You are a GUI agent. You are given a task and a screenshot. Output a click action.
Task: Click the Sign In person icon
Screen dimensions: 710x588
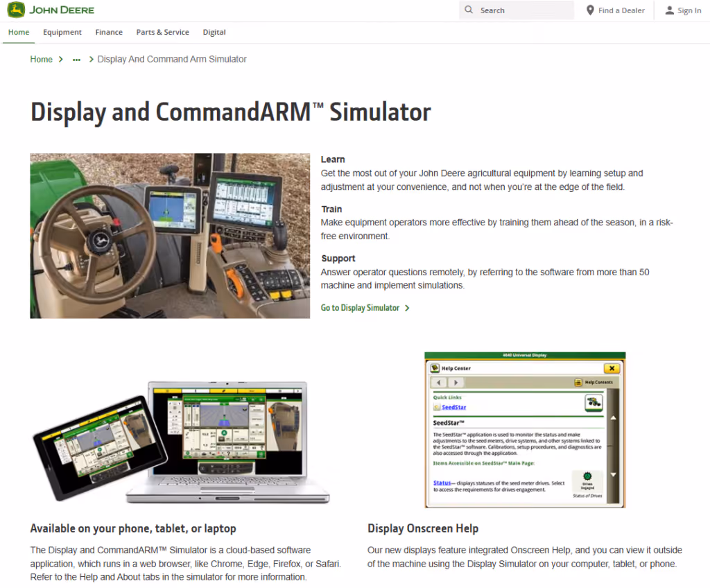[669, 10]
